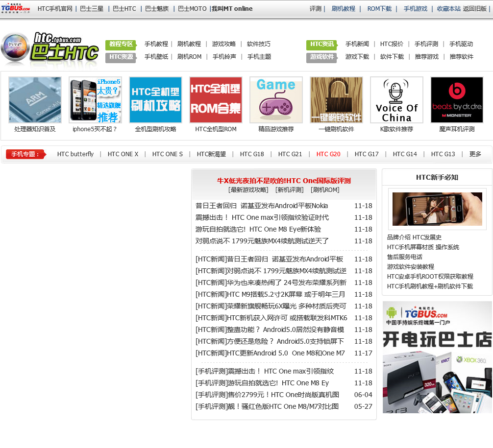
Task: Open the iPhone5 recommendation thumbnail
Action: point(95,100)
